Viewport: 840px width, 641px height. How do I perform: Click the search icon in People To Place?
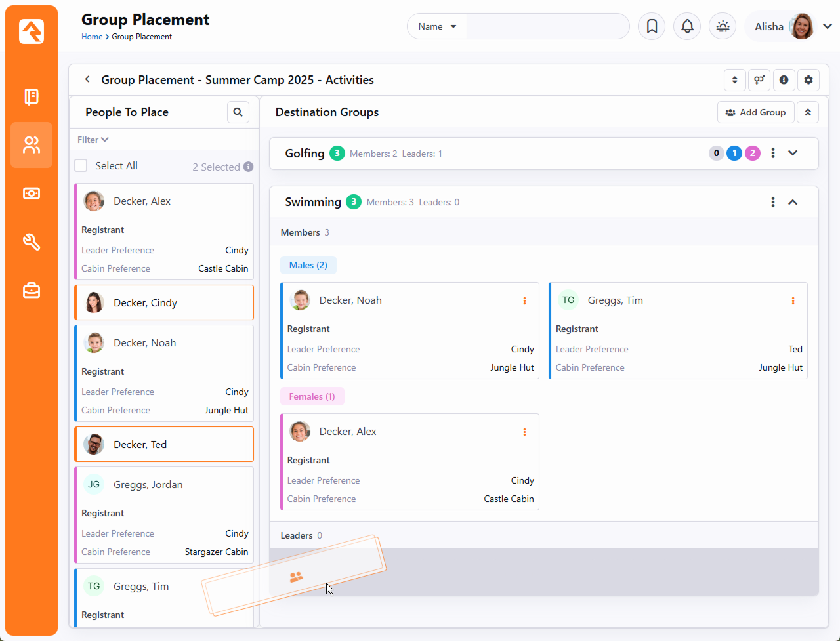click(238, 112)
